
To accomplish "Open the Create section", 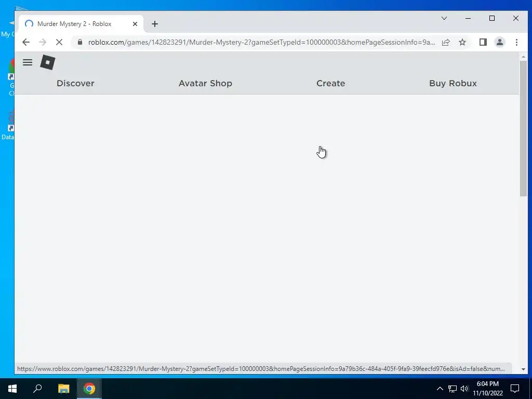I will coord(330,83).
